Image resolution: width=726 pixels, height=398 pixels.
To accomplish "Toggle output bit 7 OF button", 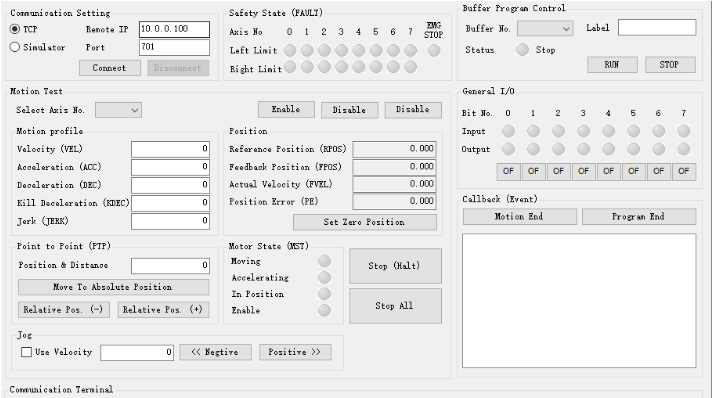I will (683, 171).
